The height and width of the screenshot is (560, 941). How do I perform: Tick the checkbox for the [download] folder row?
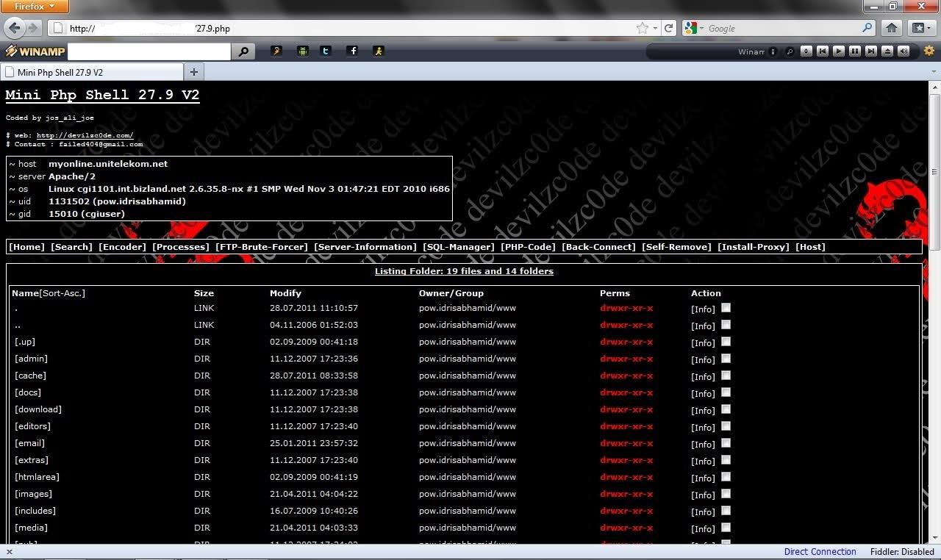click(726, 409)
